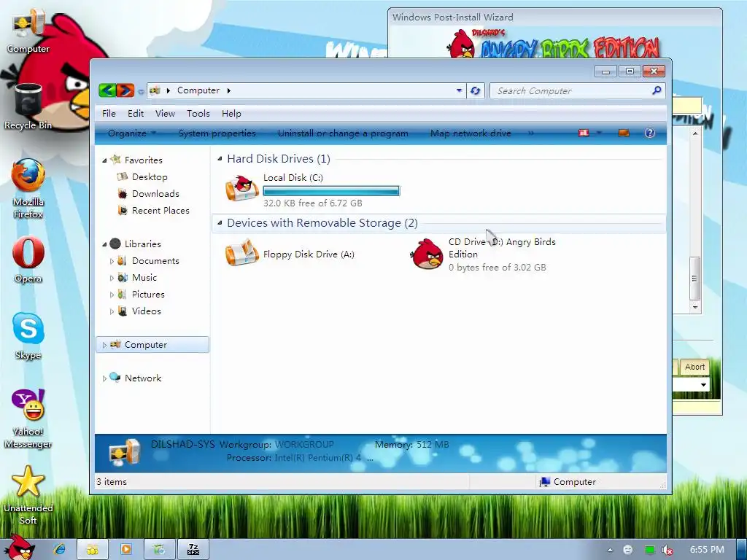The image size is (747, 560).
Task: Select the Music library
Action: tap(144, 278)
